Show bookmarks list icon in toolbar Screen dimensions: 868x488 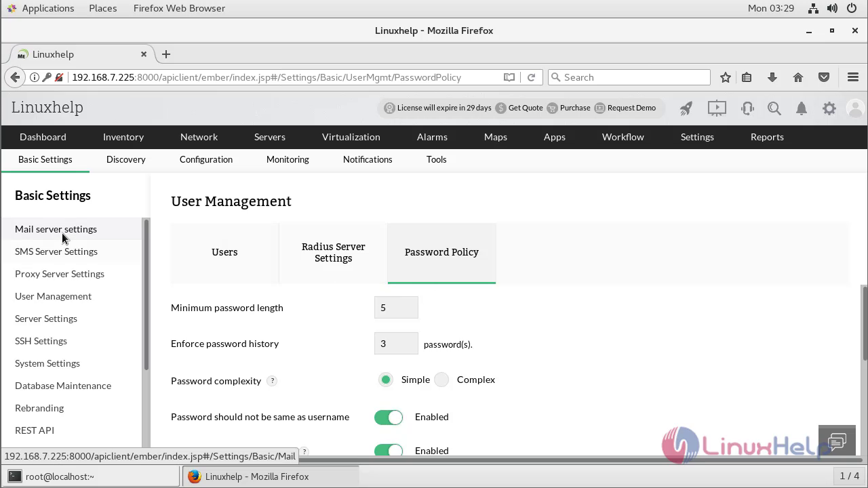pyautogui.click(x=747, y=77)
